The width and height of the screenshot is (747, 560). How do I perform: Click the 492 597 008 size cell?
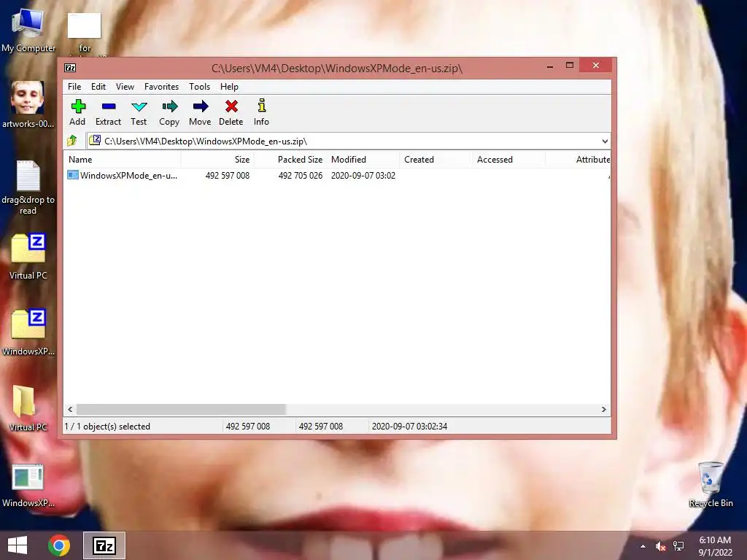(228, 175)
